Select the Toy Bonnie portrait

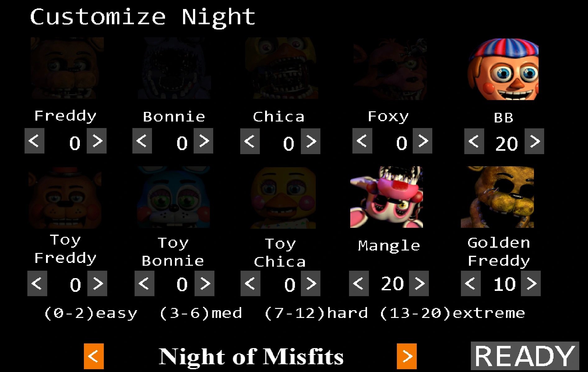point(173,197)
